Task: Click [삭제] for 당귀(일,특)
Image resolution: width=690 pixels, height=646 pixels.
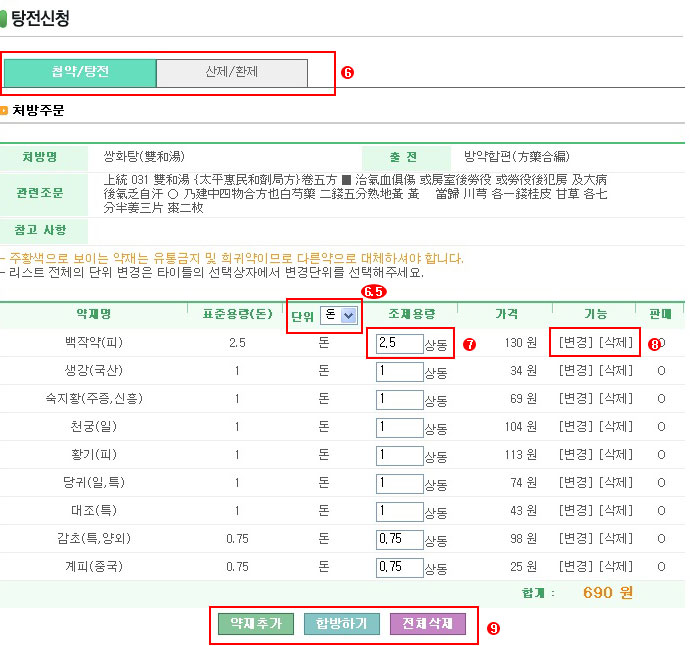Action: 615,483
